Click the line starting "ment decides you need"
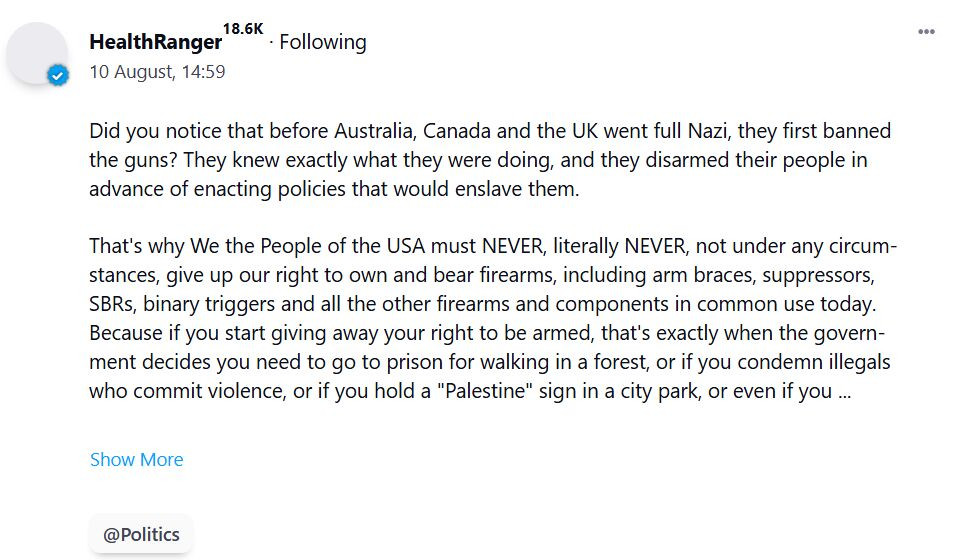This screenshot has width=964, height=560. 490,361
